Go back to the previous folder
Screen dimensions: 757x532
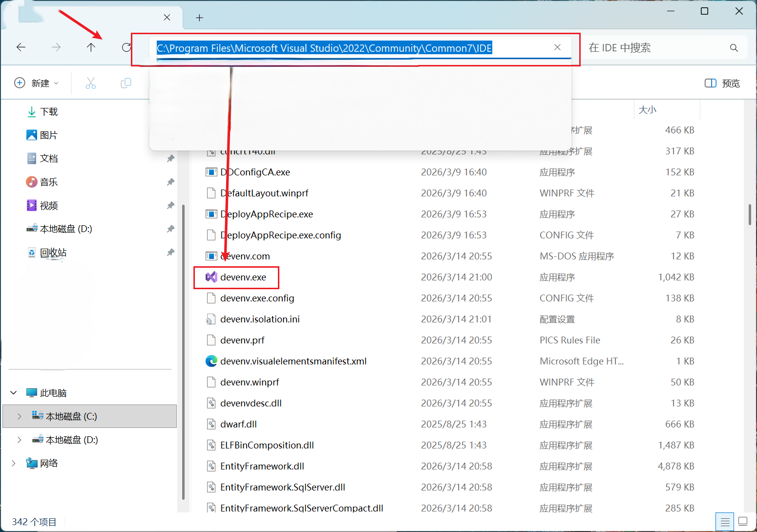pyautogui.click(x=21, y=47)
